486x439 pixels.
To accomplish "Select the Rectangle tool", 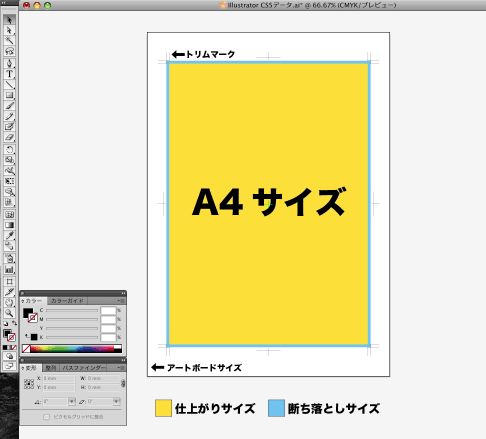I will tap(9, 95).
